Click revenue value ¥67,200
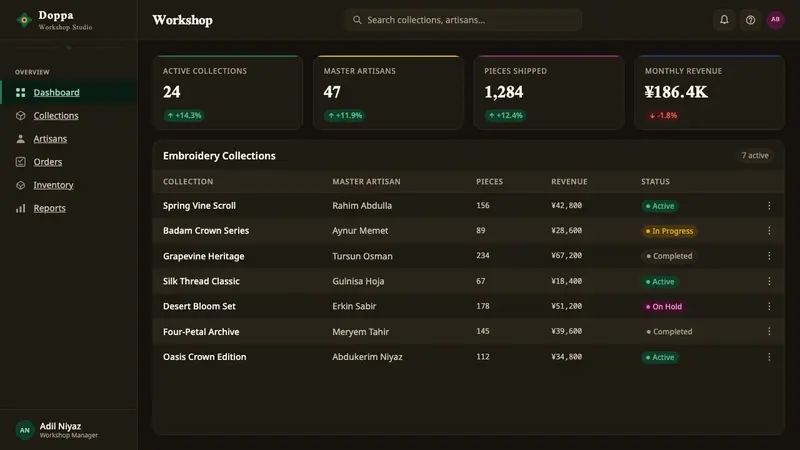This screenshot has width=800, height=450. [x=566, y=256]
